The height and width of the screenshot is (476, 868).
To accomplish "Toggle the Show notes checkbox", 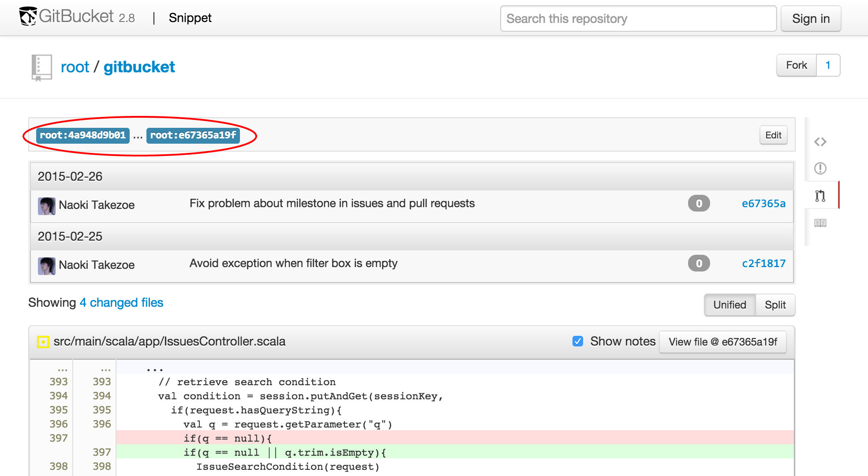I will pyautogui.click(x=577, y=341).
